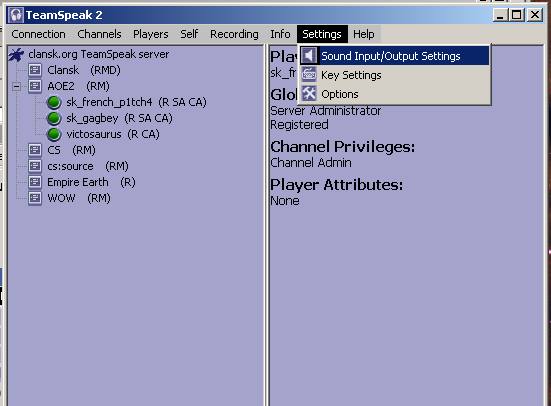Select the cs:source (RM) channel

pyautogui.click(x=88, y=166)
